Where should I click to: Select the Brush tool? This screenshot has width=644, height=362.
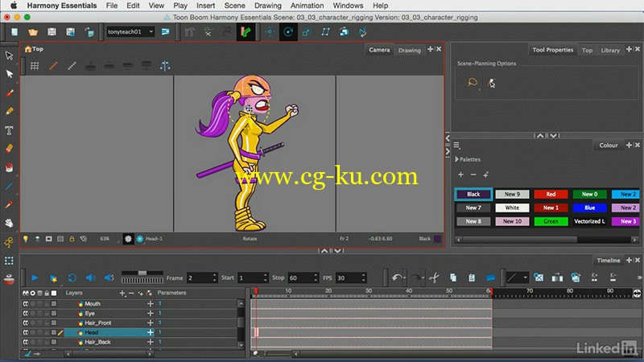(9, 93)
